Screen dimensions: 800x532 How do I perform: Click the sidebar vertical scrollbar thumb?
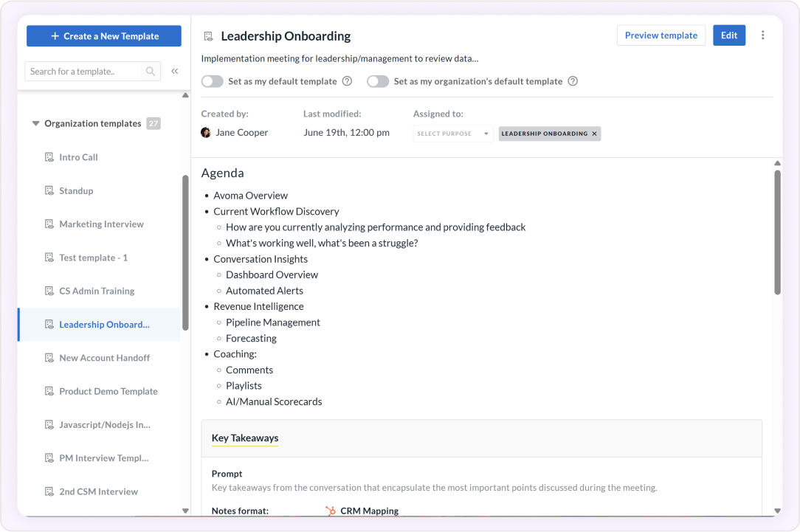[185, 253]
